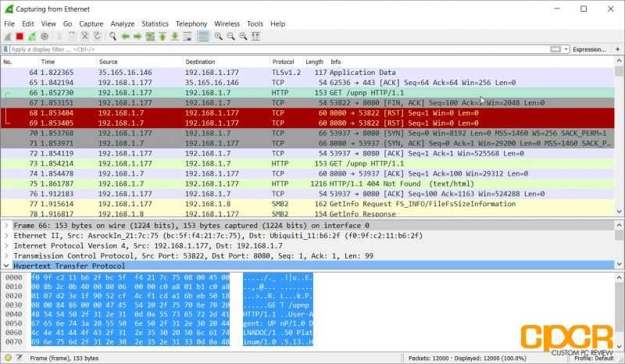Toggle colorize packet list button

203,36
